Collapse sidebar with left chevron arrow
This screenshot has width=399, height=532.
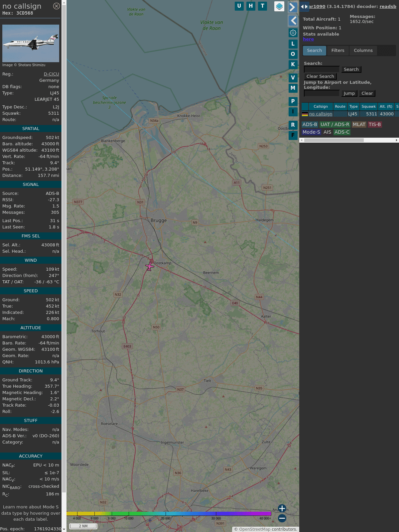(293, 21)
